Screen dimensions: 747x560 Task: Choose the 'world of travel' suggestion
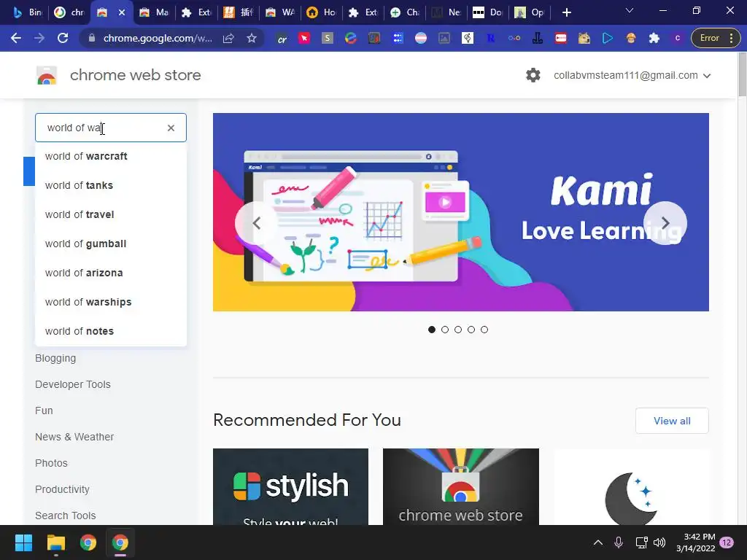(x=111, y=214)
